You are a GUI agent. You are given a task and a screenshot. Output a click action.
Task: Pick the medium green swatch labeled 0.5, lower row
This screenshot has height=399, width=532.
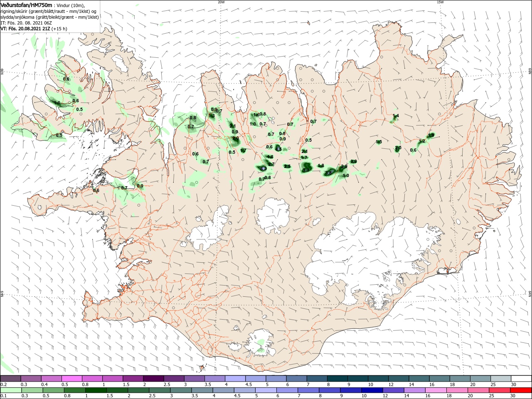[x=53, y=390]
